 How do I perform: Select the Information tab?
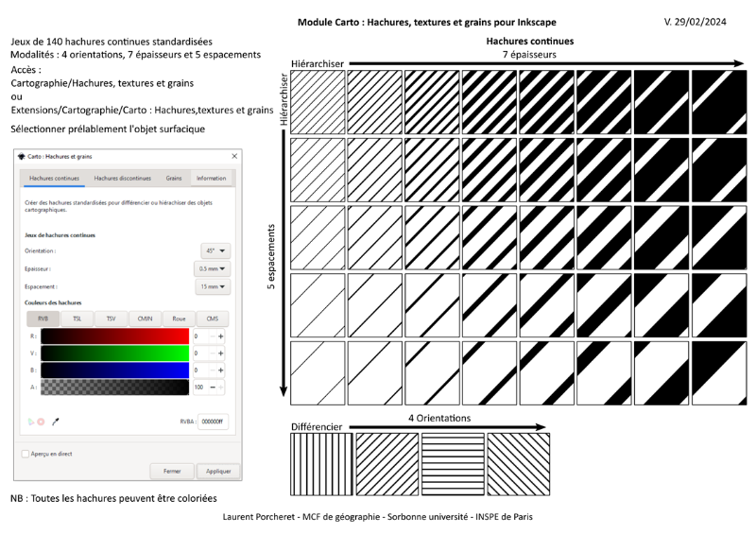click(211, 178)
